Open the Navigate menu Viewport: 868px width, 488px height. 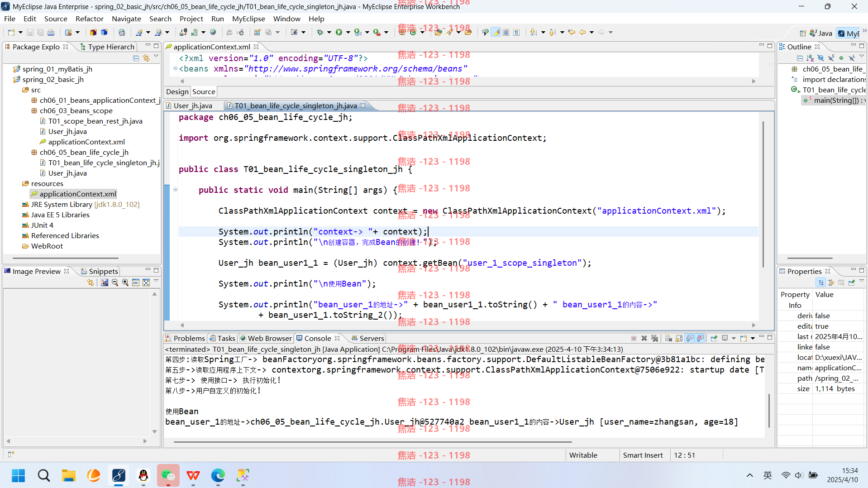click(x=126, y=19)
